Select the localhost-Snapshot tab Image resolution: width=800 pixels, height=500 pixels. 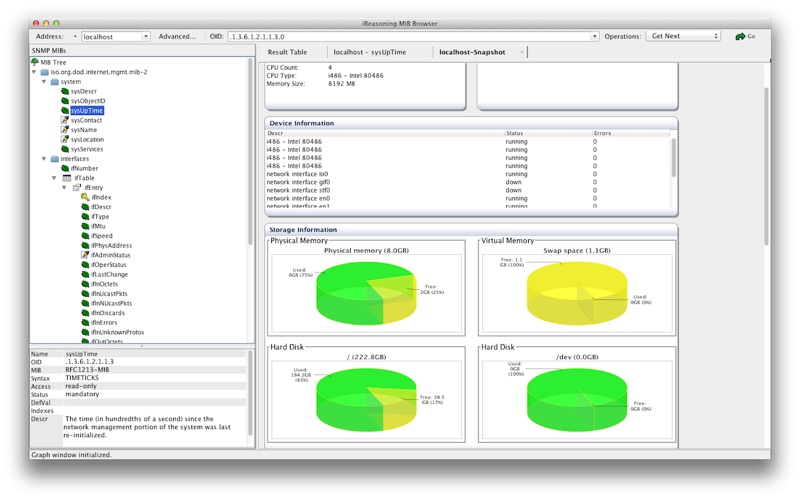(472, 52)
